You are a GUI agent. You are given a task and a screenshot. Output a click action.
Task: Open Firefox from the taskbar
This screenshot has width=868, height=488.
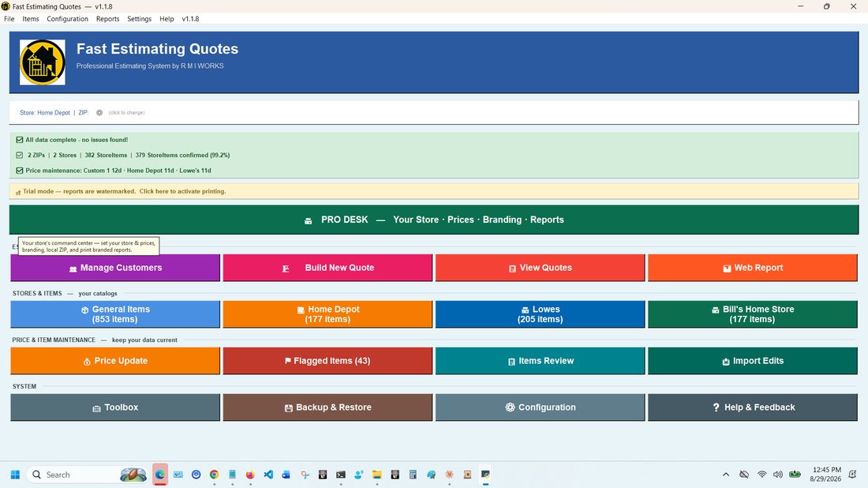250,475
